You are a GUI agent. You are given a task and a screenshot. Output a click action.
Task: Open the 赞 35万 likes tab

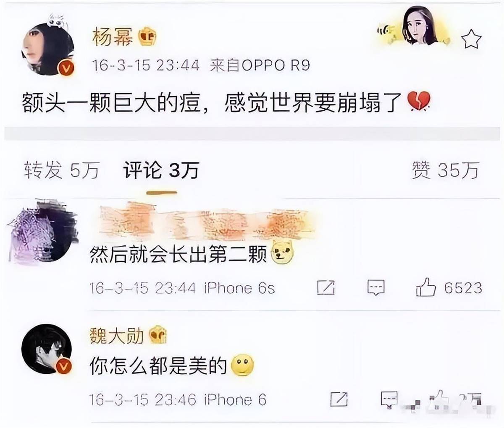pyautogui.click(x=445, y=170)
